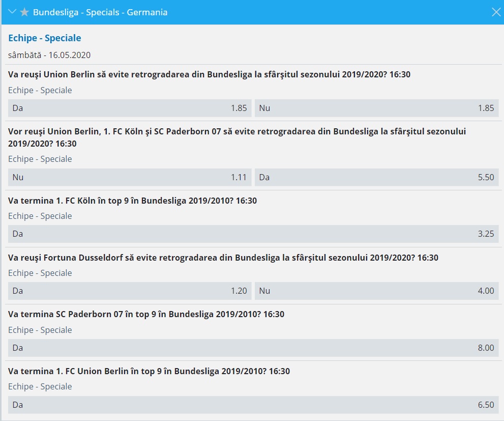Screen dimensions: 504x421
Task: Choose Da 1.20 for Fortuna Dusseldorf
Action: click(130, 291)
